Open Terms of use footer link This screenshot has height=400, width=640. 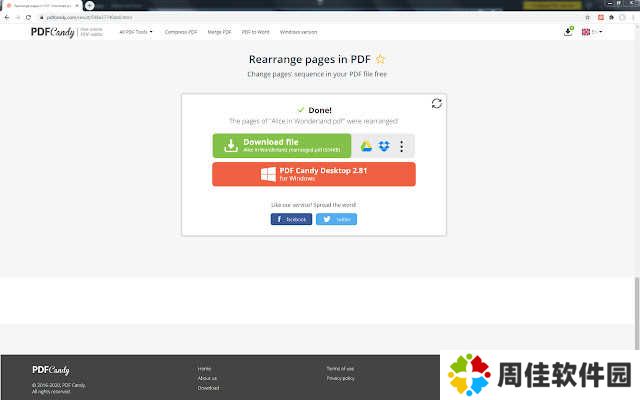[x=340, y=368]
